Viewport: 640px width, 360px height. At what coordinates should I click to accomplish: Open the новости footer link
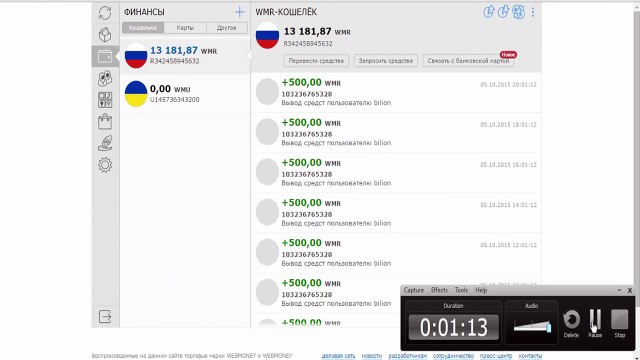click(372, 356)
